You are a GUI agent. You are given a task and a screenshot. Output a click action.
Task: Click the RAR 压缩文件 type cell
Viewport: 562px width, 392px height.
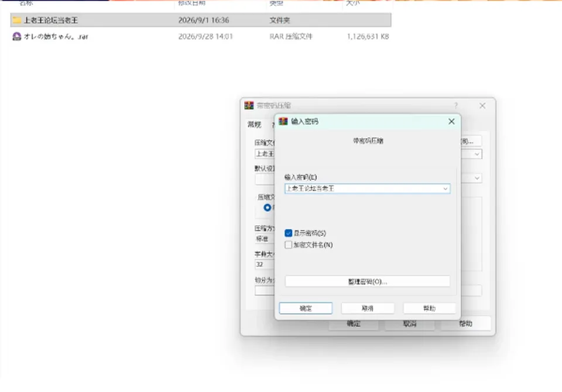coord(291,36)
